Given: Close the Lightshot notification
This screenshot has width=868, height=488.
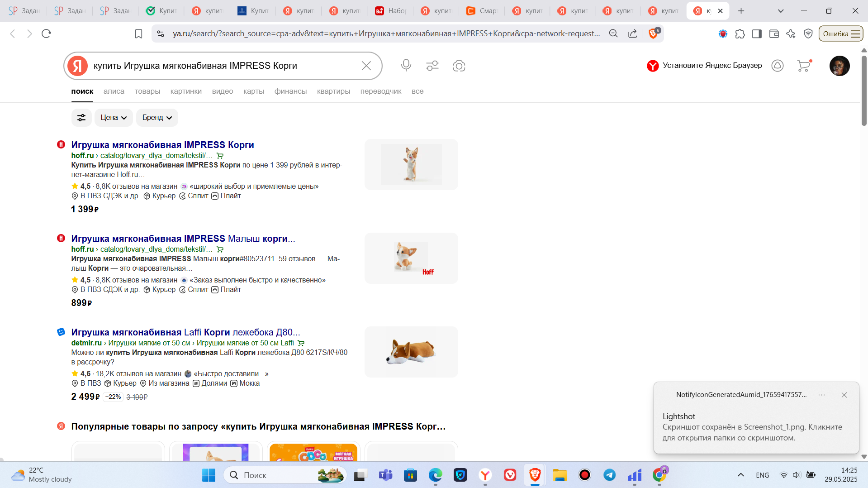Looking at the screenshot, I should tap(844, 395).
